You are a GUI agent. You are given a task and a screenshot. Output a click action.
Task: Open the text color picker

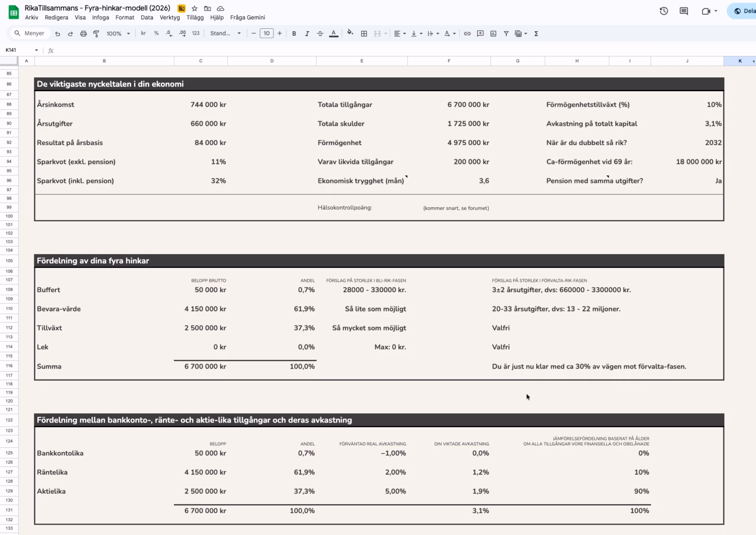pyautogui.click(x=334, y=34)
